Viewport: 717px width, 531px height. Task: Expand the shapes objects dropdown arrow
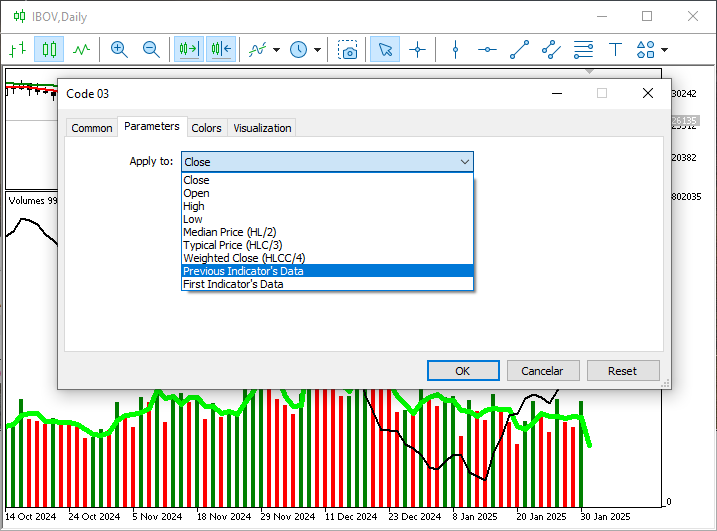point(664,49)
